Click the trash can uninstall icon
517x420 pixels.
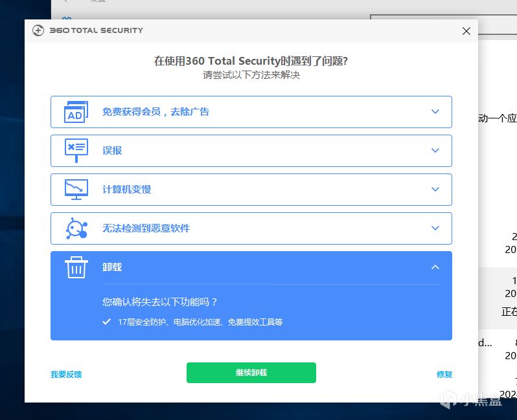pos(76,267)
